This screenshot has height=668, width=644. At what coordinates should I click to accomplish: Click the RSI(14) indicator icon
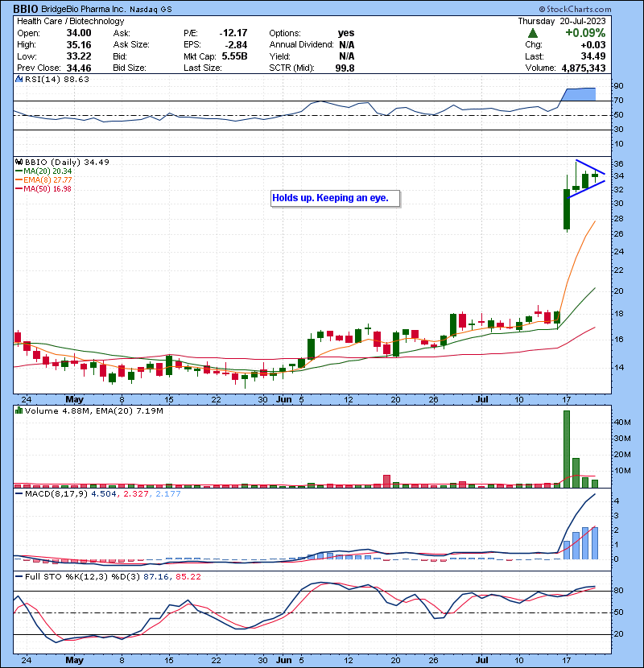pos(19,79)
